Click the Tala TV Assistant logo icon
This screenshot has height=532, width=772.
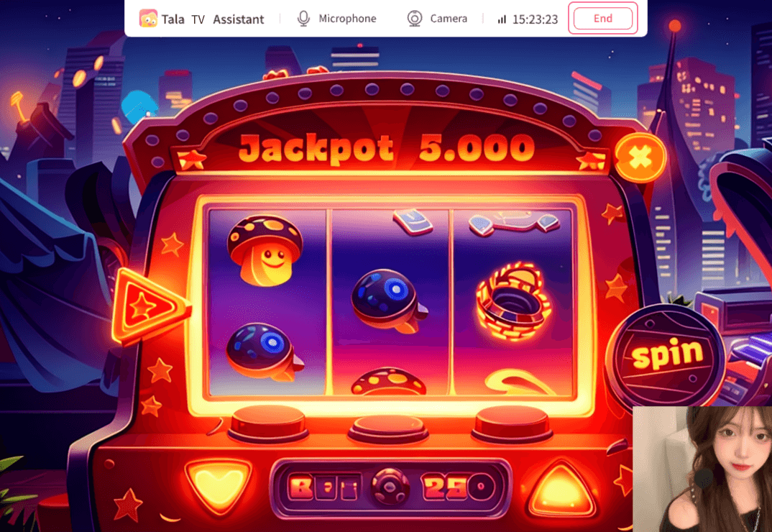(x=148, y=19)
